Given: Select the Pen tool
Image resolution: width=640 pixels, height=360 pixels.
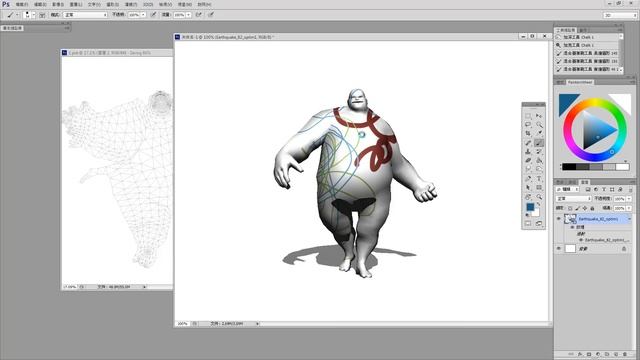Looking at the screenshot, I should pyautogui.click(x=528, y=178).
